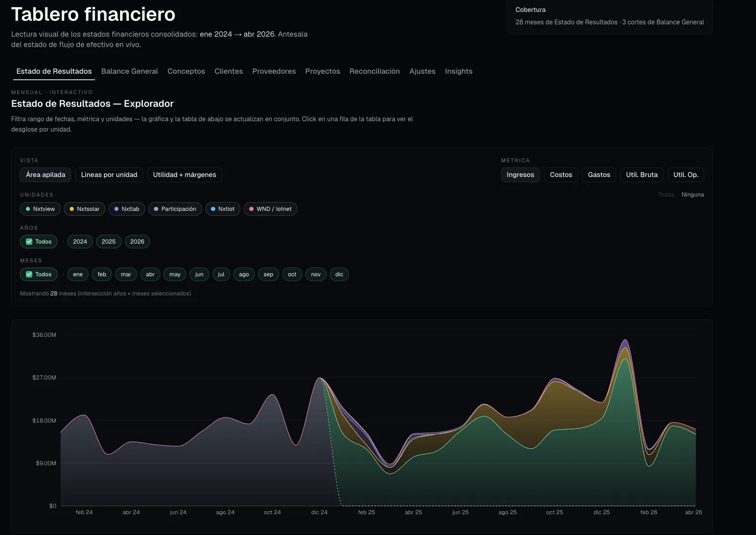Click the $9.00M axis label
The image size is (756, 535).
click(46, 463)
